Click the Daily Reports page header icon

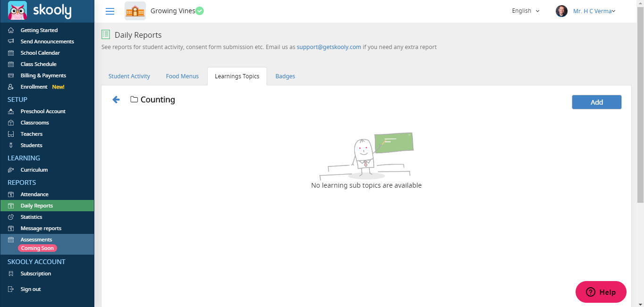pyautogui.click(x=106, y=34)
